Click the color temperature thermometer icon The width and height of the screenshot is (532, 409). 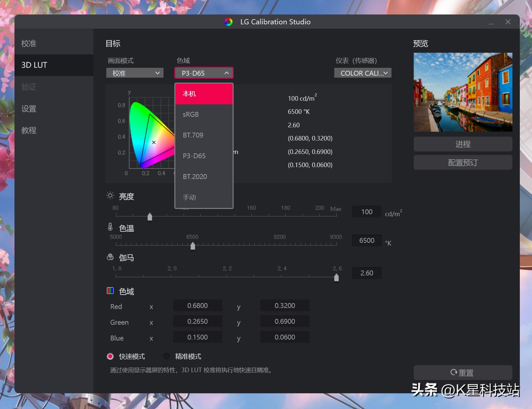tap(110, 227)
